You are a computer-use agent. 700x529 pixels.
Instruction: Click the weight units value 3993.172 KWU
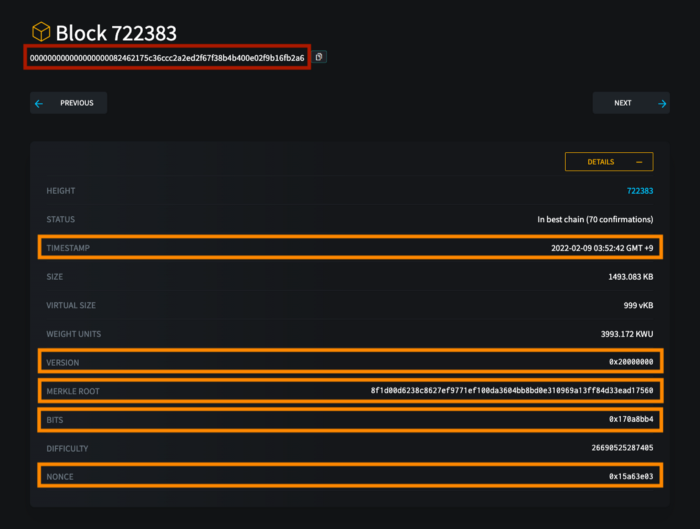coord(627,334)
